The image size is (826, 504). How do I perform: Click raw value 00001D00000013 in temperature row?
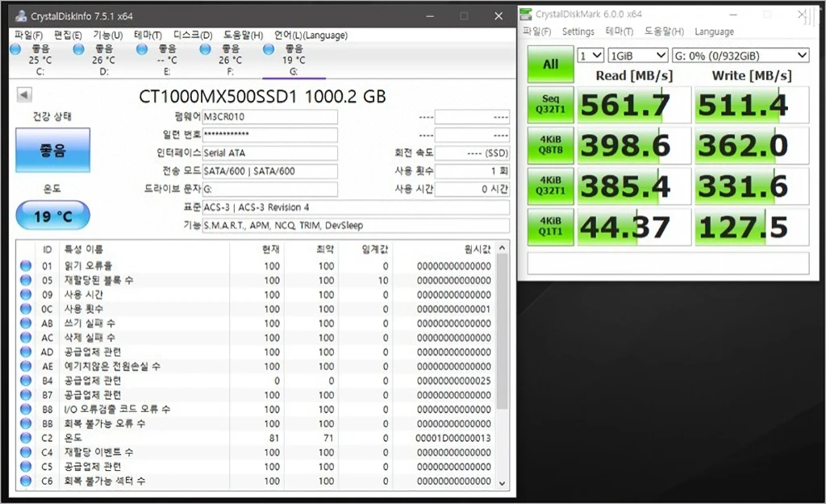coord(453,438)
